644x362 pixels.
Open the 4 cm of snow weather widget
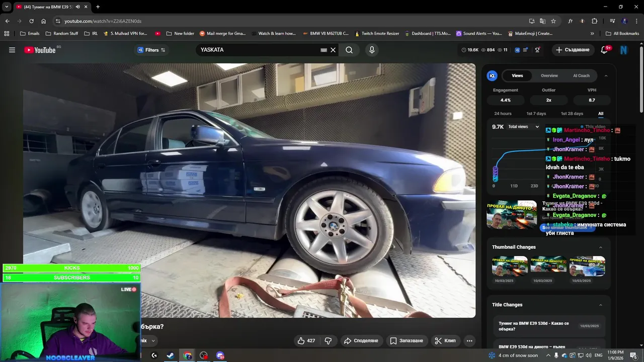pos(513,355)
